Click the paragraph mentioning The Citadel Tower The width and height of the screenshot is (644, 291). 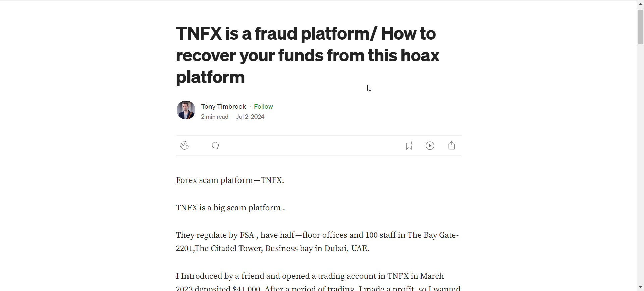(x=317, y=242)
